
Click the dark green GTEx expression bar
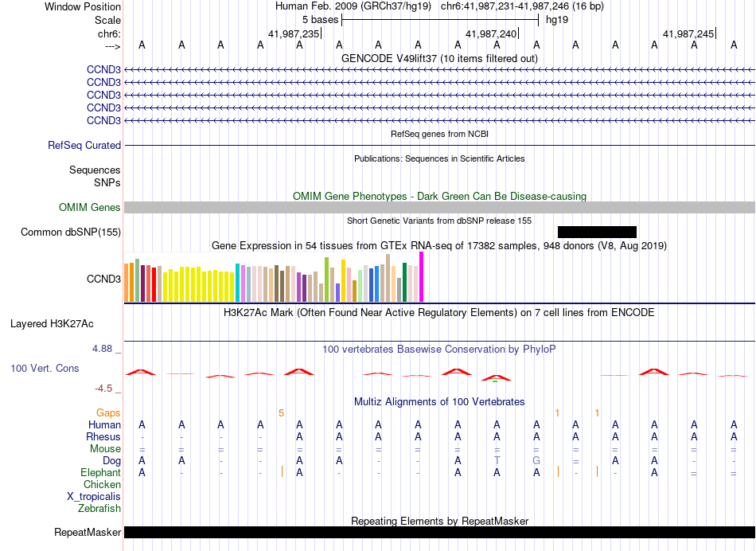(404, 282)
